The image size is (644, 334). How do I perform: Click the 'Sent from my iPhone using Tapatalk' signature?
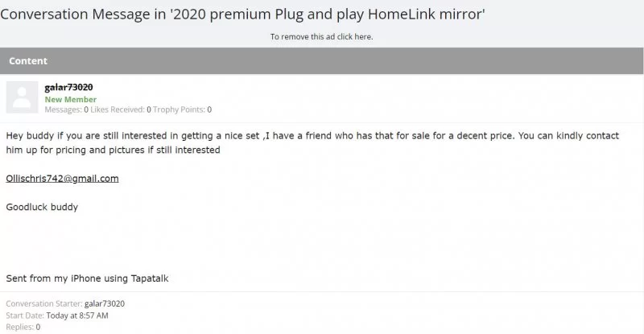click(87, 278)
